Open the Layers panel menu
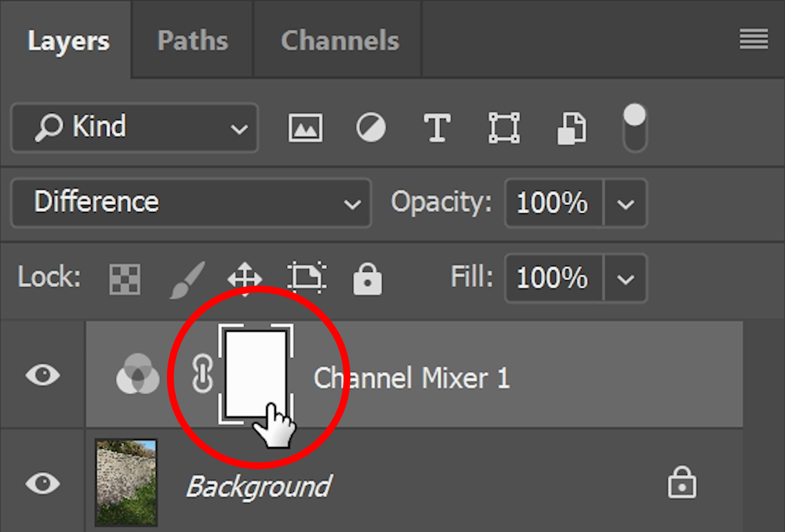This screenshot has width=785, height=532. (x=753, y=39)
